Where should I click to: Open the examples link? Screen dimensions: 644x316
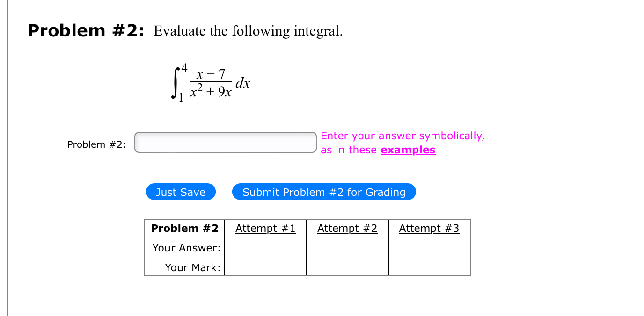407,150
